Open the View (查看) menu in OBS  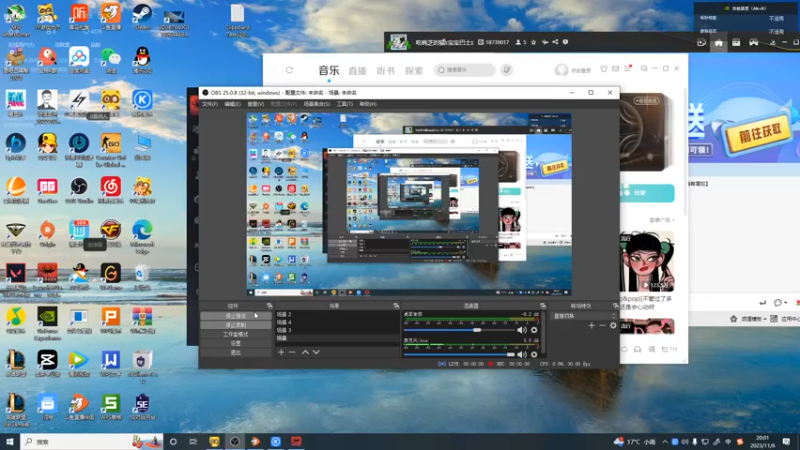coord(256,104)
